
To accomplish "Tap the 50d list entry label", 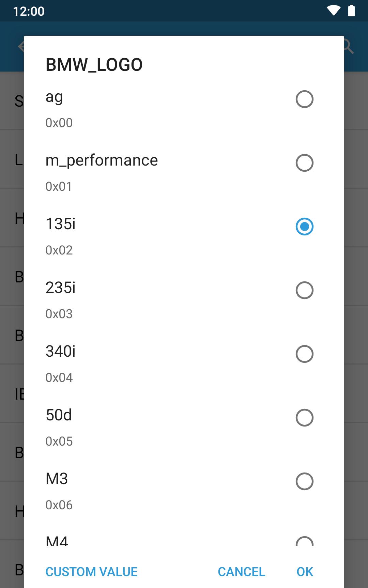I will click(59, 415).
